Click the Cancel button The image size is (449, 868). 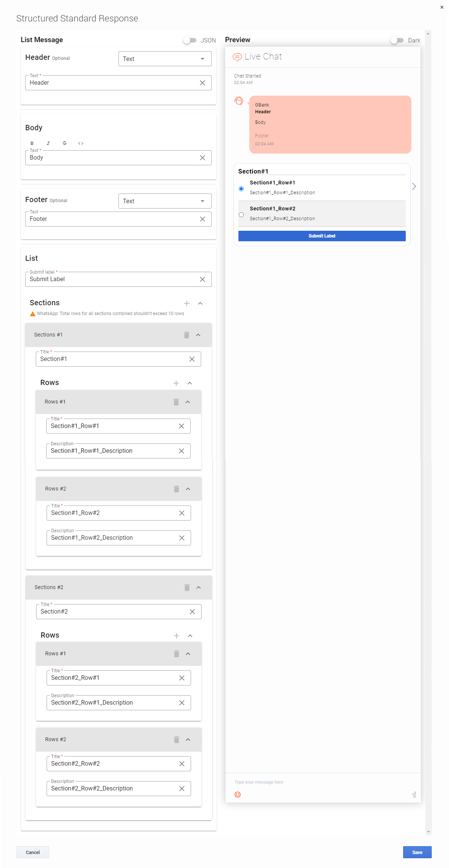(x=33, y=852)
